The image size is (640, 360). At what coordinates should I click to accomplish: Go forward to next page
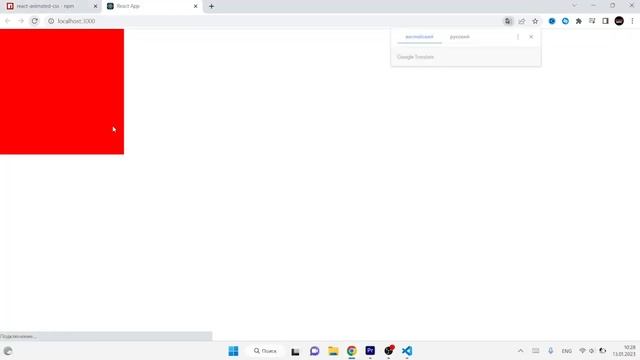coord(21,21)
